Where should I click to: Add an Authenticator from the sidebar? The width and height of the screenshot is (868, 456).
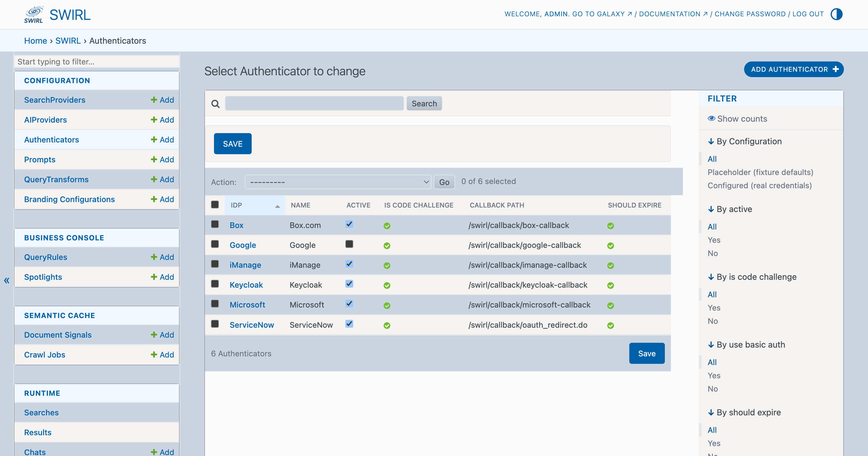tap(162, 139)
